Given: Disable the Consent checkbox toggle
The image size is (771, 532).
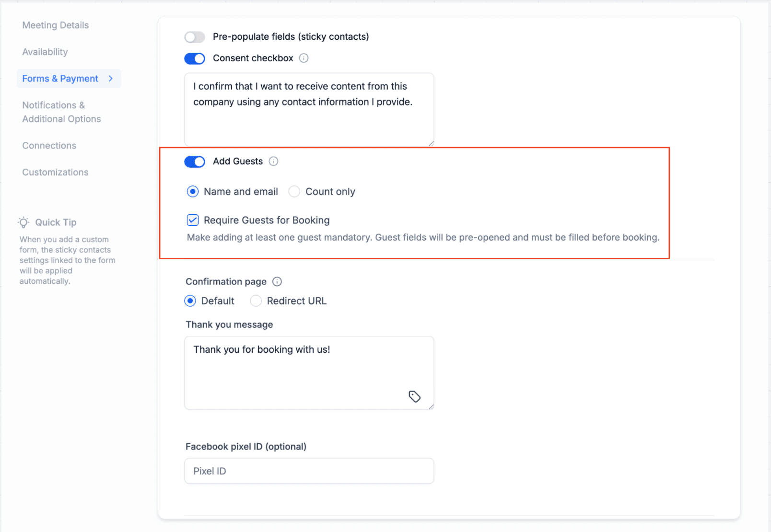Looking at the screenshot, I should click(195, 58).
